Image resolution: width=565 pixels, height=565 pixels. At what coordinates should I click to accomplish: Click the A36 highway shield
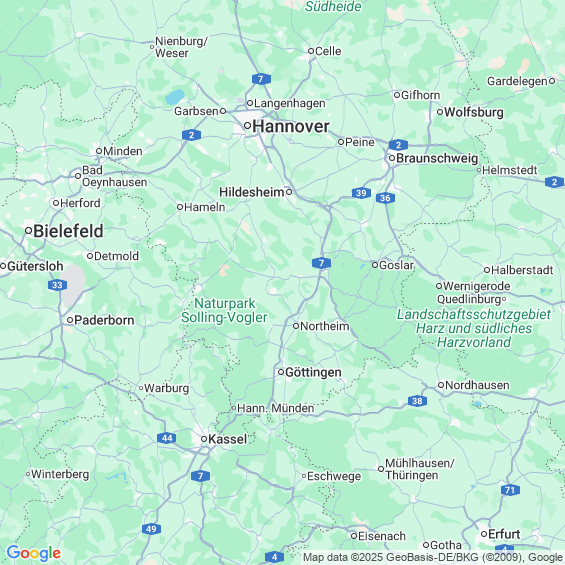[x=385, y=198]
